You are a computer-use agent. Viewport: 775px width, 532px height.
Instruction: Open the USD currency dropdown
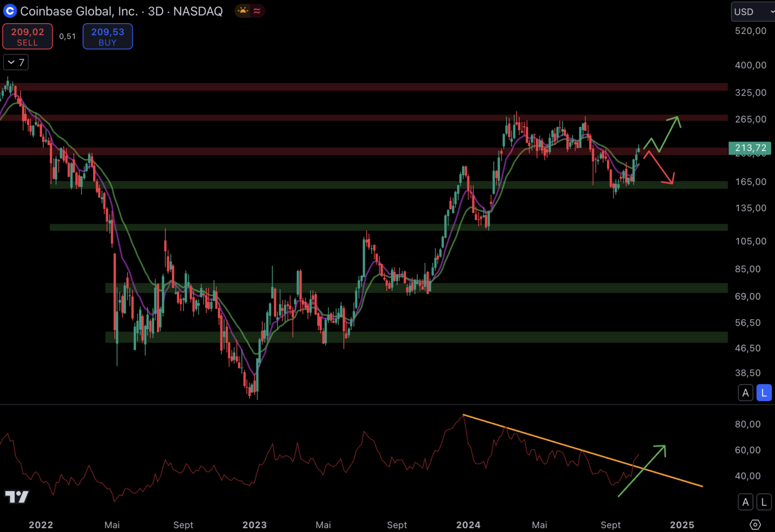(x=753, y=12)
